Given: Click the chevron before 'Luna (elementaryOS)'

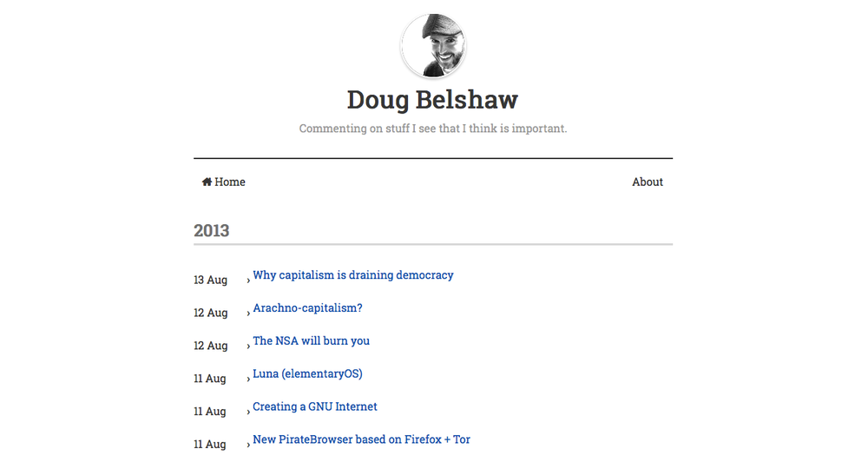Looking at the screenshot, I should click(248, 379).
